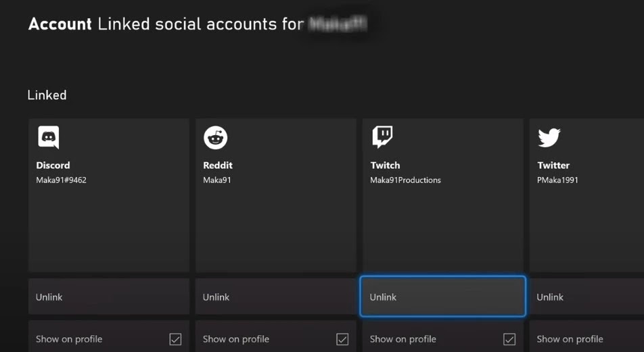This screenshot has height=352, width=644.
Task: Click the Discord logo icon
Action: pyautogui.click(x=49, y=137)
